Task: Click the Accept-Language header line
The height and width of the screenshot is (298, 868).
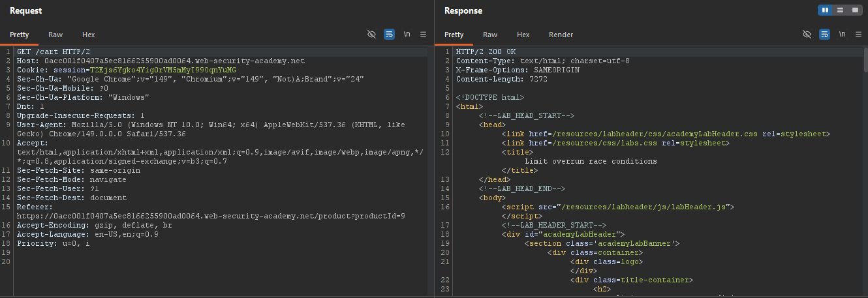Action: click(87, 234)
